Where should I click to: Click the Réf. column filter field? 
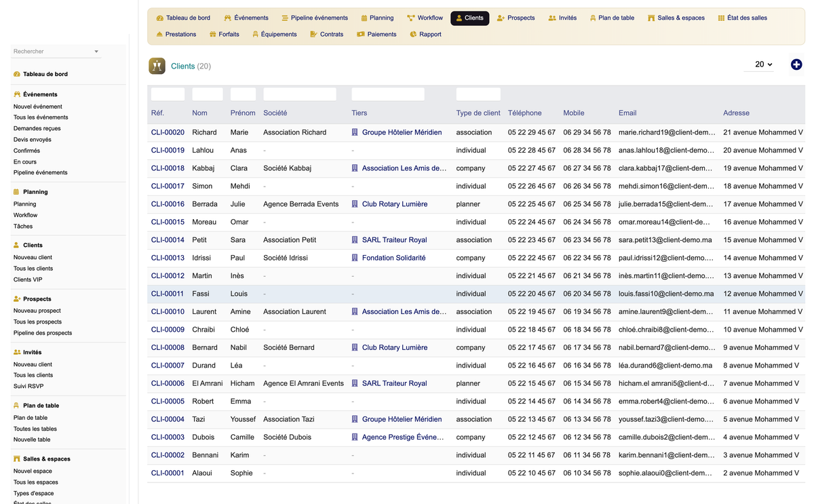pyautogui.click(x=168, y=94)
